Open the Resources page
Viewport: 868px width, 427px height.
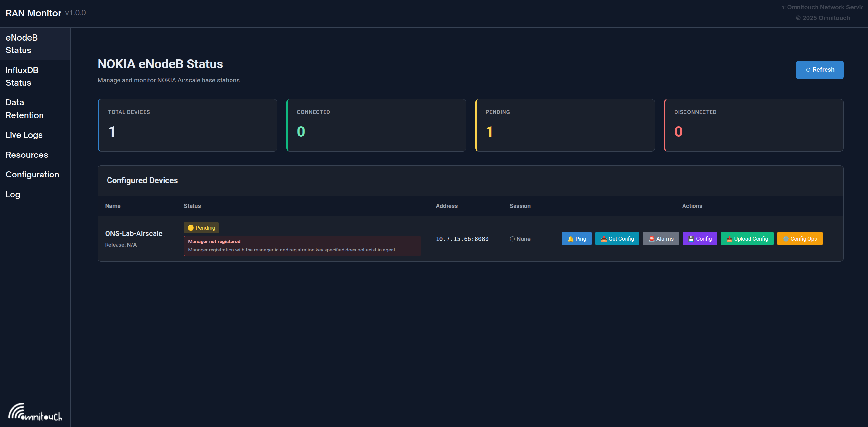pyautogui.click(x=35, y=155)
